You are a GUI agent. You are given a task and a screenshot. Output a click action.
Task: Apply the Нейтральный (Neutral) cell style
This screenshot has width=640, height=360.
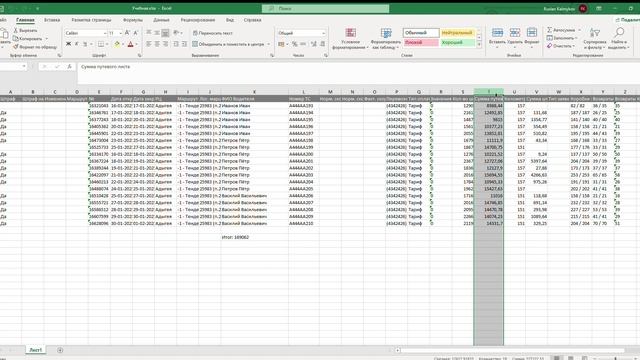coord(458,33)
